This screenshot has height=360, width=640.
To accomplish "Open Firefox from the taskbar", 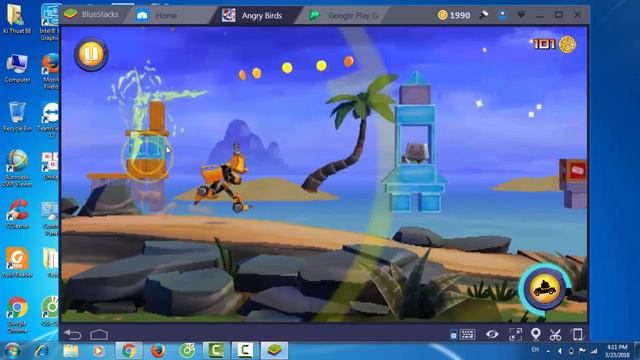I will point(158,351).
